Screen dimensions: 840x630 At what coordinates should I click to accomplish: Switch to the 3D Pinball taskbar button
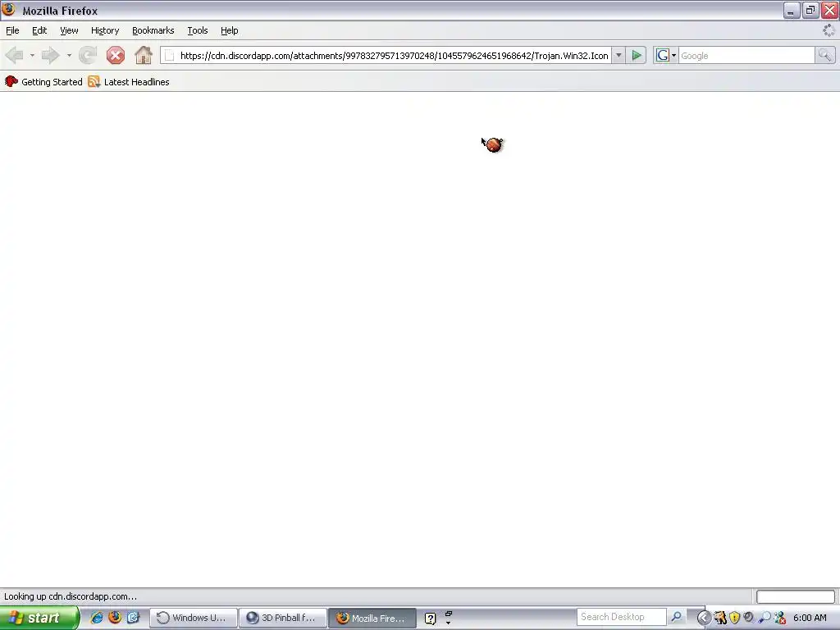pos(282,618)
